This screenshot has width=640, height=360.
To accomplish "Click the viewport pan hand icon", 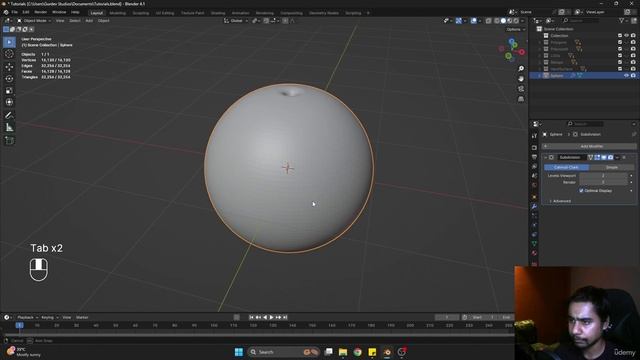I will click(521, 79).
